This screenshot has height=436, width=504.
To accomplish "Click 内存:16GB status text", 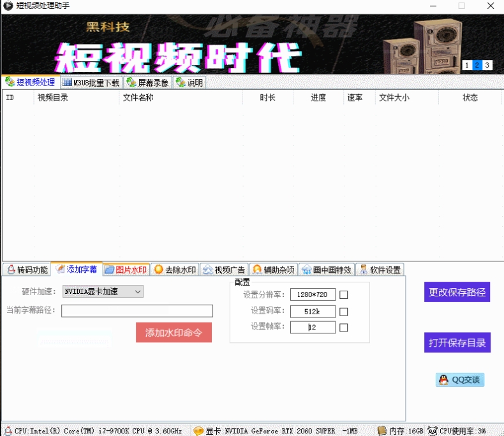I will pyautogui.click(x=406, y=431).
